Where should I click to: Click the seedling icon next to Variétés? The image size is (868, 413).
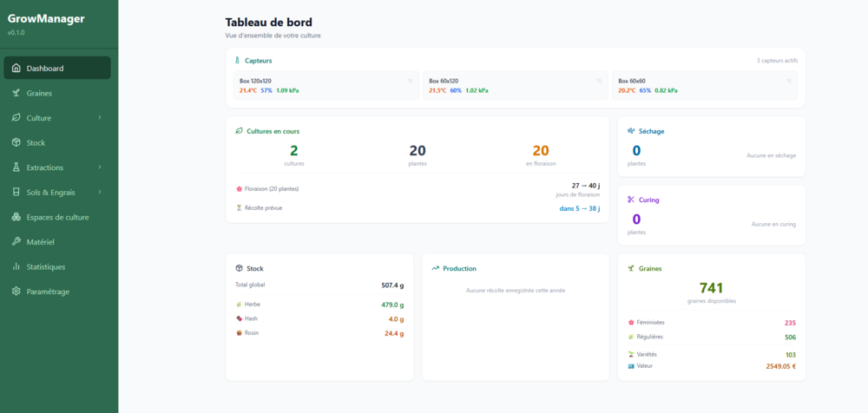631,354
